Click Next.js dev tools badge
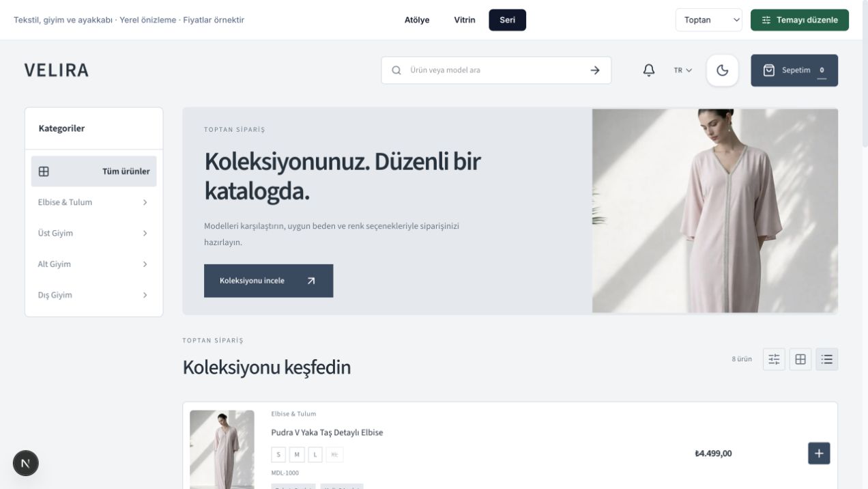This screenshot has height=489, width=868. [26, 463]
